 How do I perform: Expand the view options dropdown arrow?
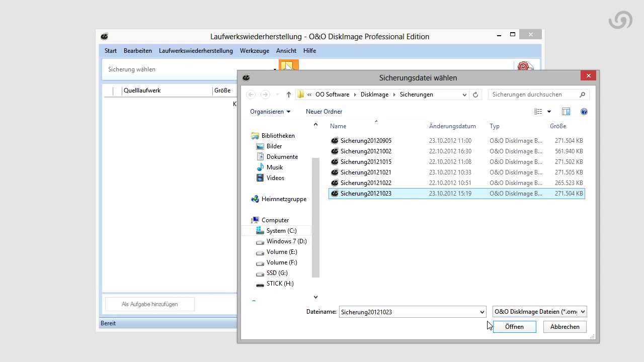(549, 112)
